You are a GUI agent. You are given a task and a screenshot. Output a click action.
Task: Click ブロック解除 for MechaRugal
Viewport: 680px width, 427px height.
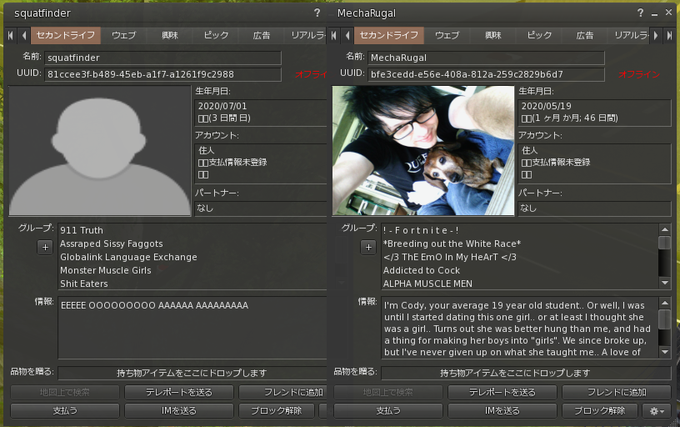point(600,411)
